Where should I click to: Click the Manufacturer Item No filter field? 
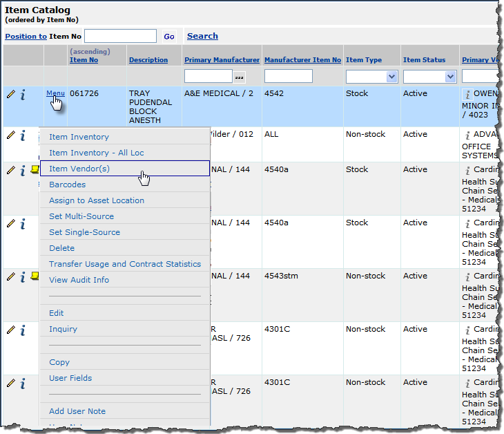point(288,76)
